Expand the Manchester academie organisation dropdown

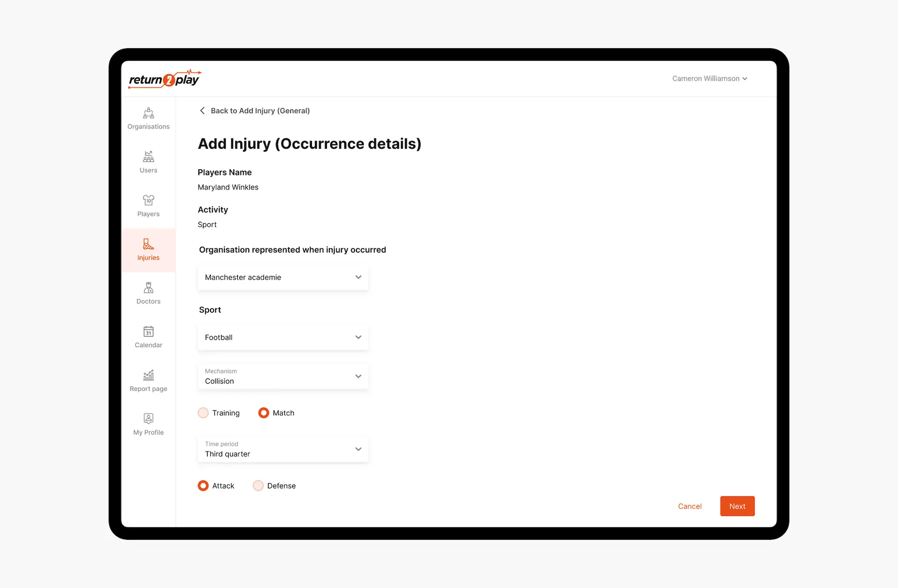pyautogui.click(x=283, y=277)
